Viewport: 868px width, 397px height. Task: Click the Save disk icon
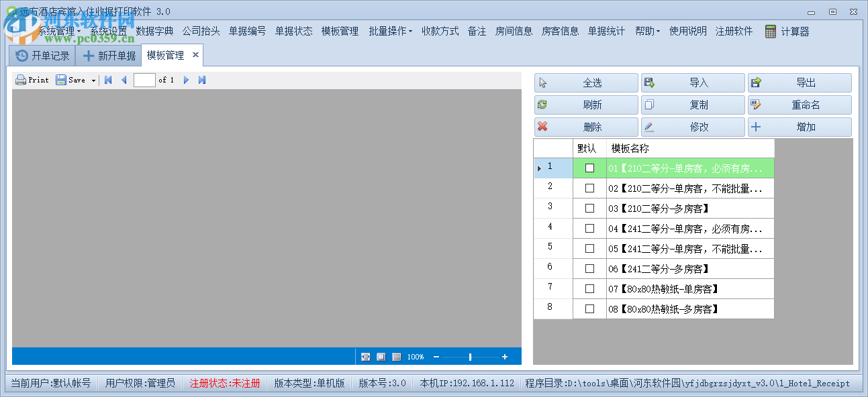(61, 80)
